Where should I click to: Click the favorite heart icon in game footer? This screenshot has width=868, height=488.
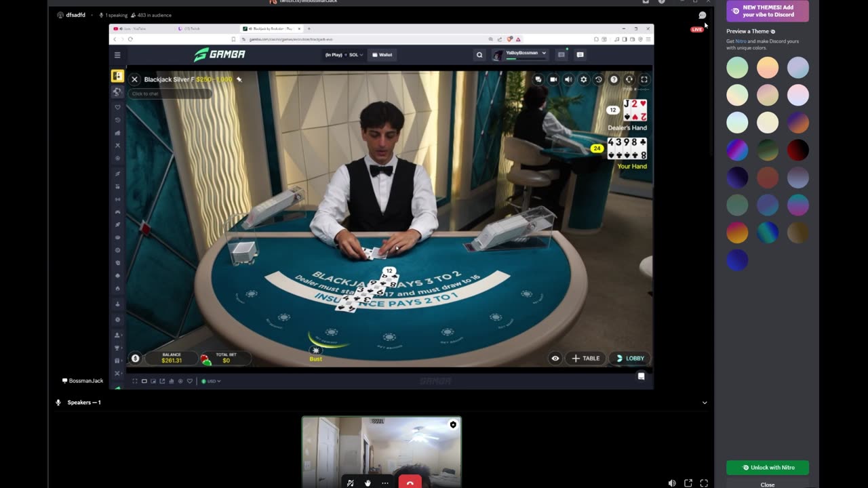click(x=190, y=381)
